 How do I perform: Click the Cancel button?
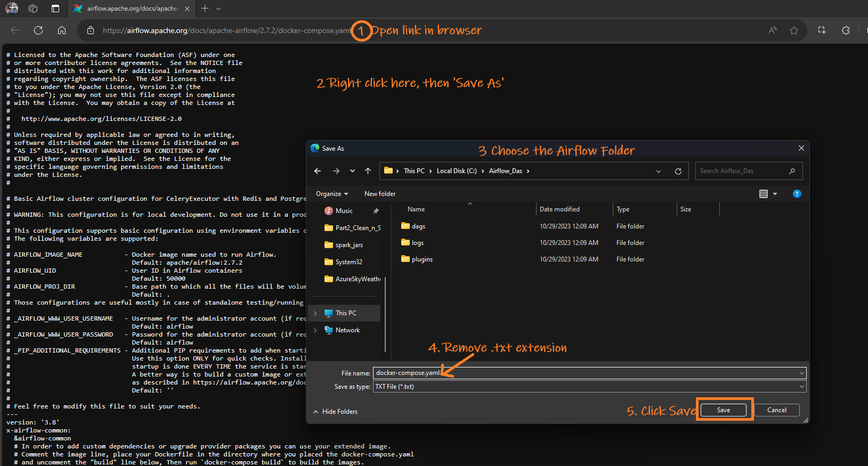(x=776, y=410)
